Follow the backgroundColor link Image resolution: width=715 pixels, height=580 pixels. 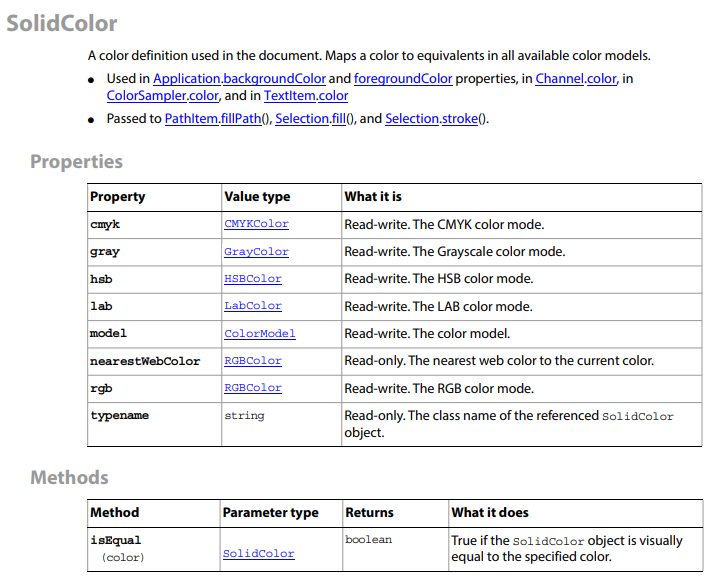coord(275,79)
